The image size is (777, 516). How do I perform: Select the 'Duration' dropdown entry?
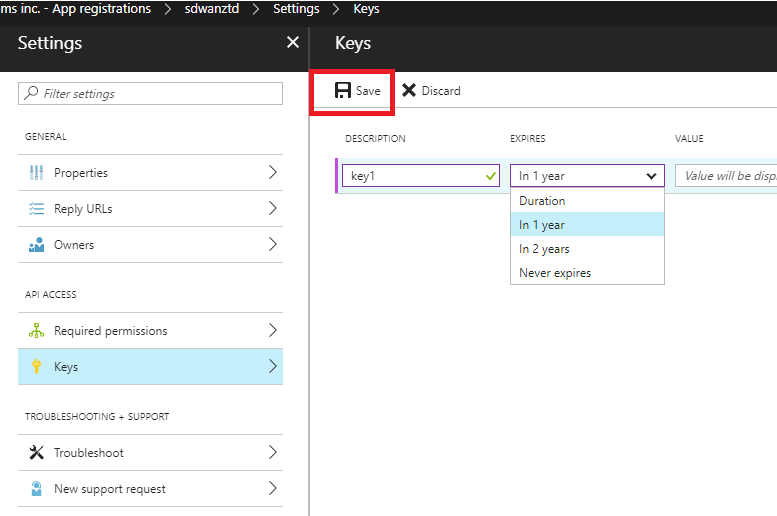tap(587, 201)
